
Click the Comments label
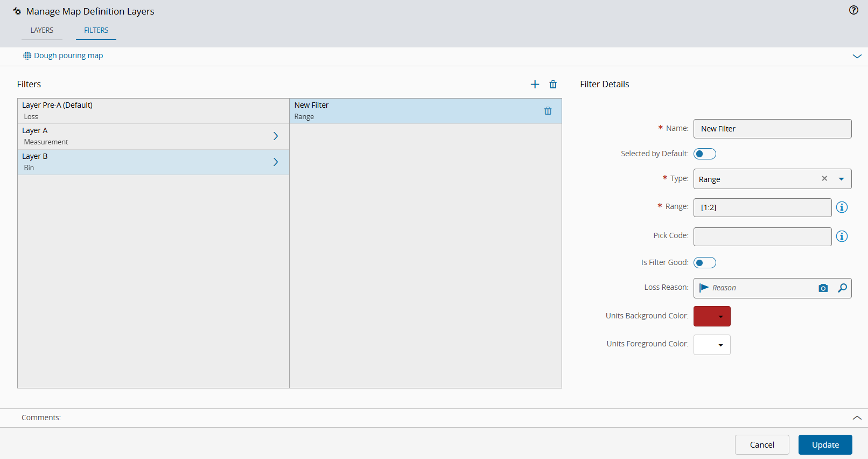click(x=41, y=418)
